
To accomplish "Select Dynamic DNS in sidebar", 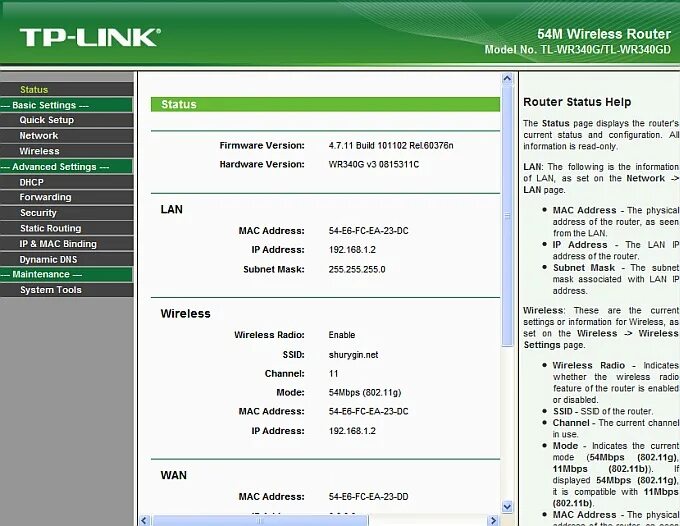I will pyautogui.click(x=48, y=260).
